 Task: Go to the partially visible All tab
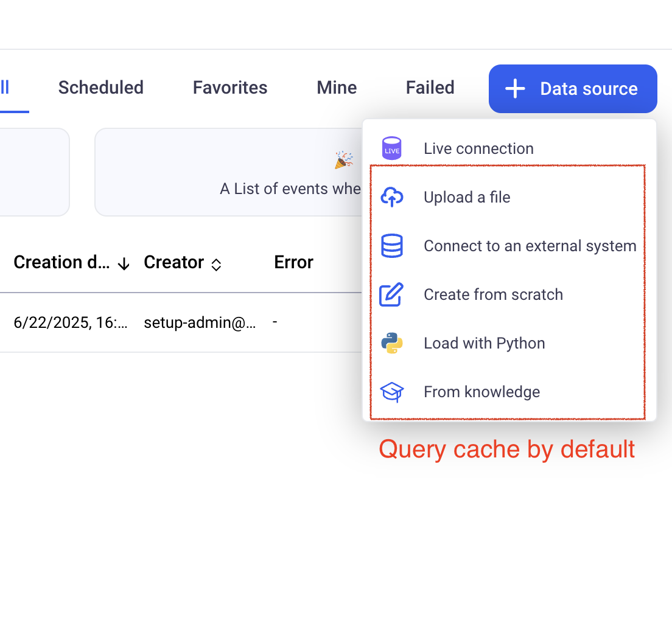tap(5, 88)
